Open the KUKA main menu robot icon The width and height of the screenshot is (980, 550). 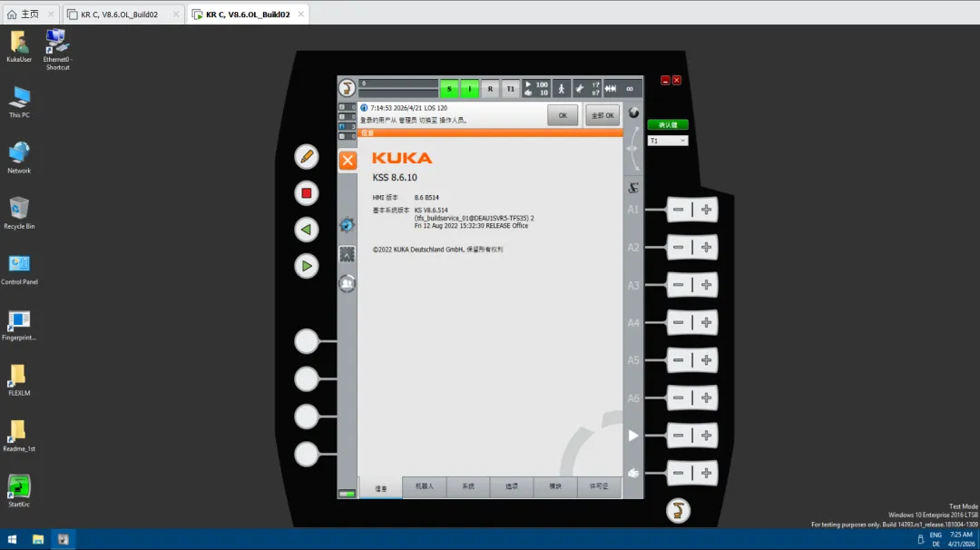347,88
